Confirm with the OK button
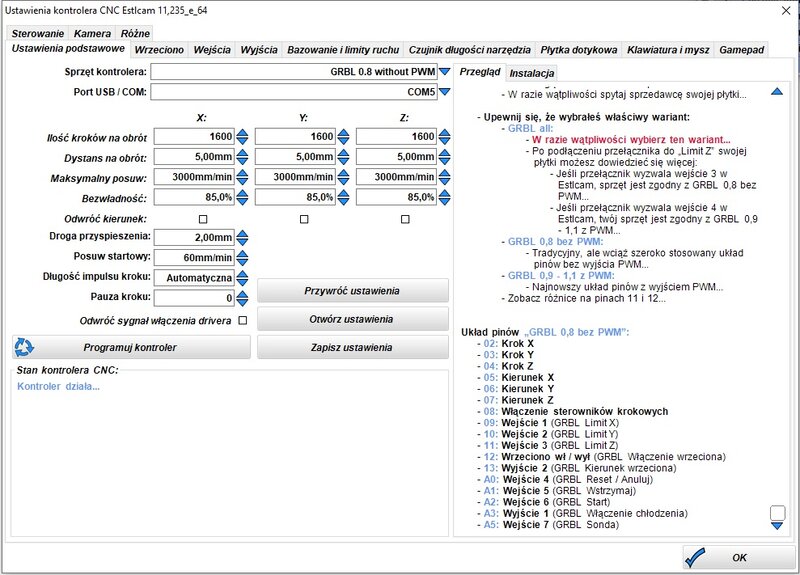This screenshot has width=800, height=575. (x=739, y=557)
